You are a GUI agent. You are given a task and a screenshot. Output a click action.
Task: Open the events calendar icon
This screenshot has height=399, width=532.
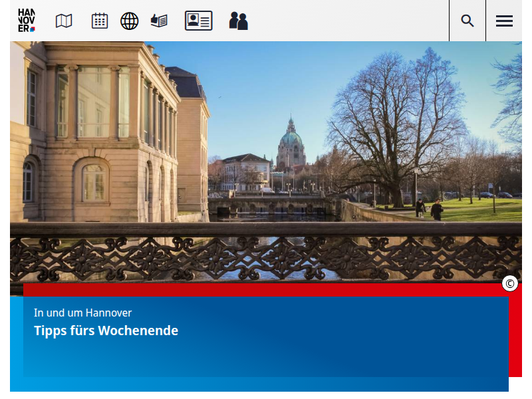coord(100,21)
